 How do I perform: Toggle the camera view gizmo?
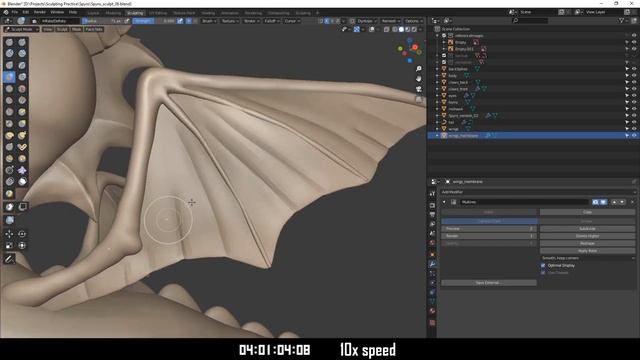pyautogui.click(x=418, y=89)
